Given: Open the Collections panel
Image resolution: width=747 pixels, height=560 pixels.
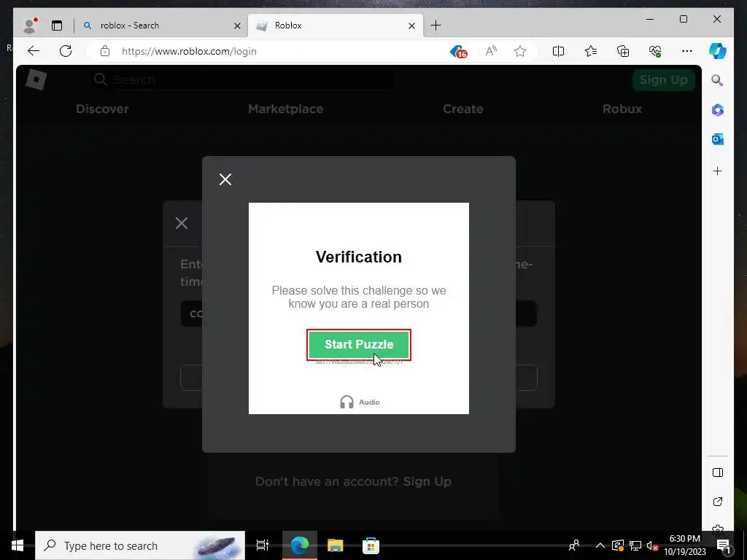Looking at the screenshot, I should click(x=623, y=51).
